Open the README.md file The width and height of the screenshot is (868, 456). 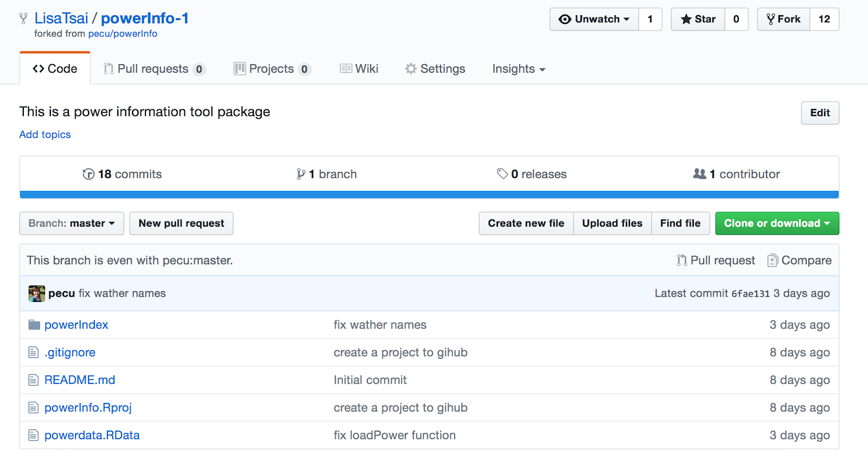point(80,380)
